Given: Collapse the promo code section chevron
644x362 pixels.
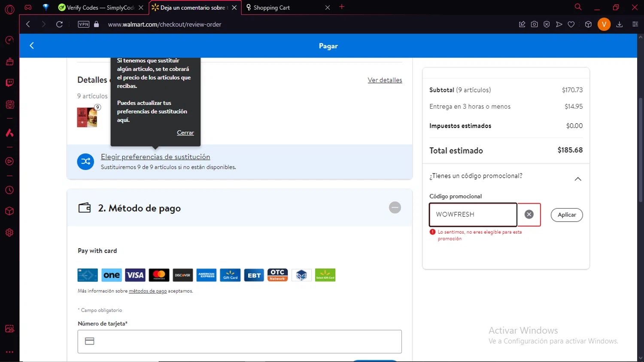Looking at the screenshot, I should pyautogui.click(x=578, y=179).
